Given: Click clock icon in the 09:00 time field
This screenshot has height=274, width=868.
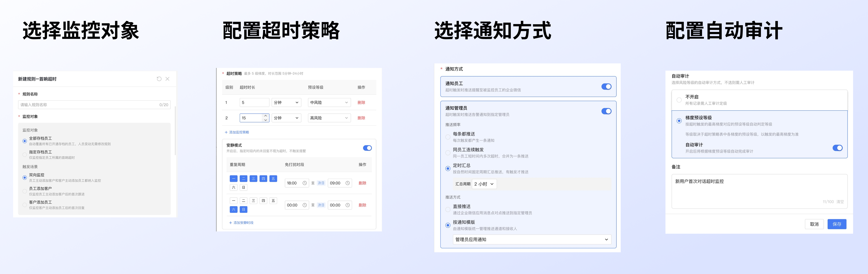Looking at the screenshot, I should coord(348,183).
